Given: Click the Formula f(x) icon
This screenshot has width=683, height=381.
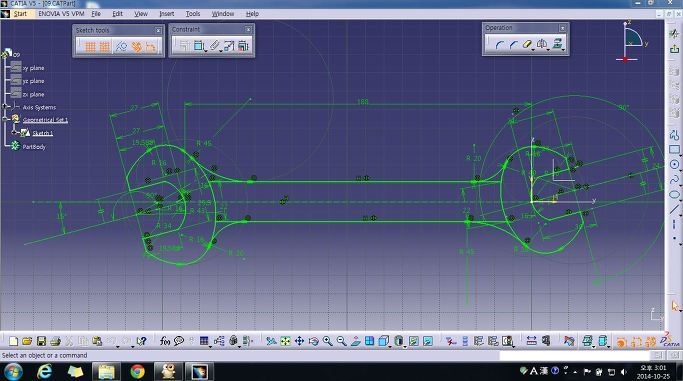Looking at the screenshot, I should pos(165,341).
